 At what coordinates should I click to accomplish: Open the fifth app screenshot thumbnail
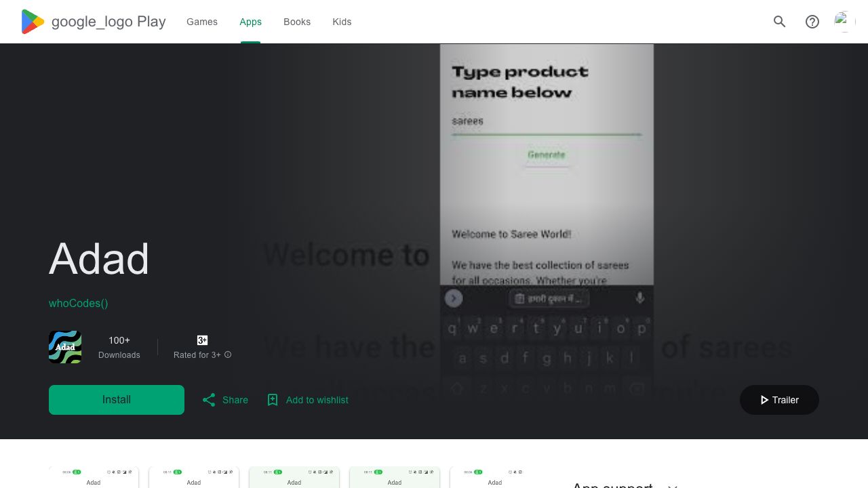pos(487,478)
